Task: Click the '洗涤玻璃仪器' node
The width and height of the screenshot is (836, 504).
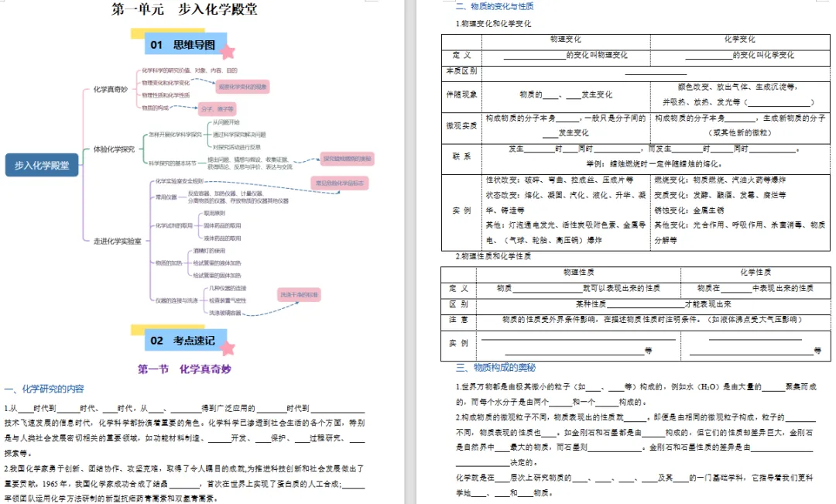Action: tap(225, 313)
